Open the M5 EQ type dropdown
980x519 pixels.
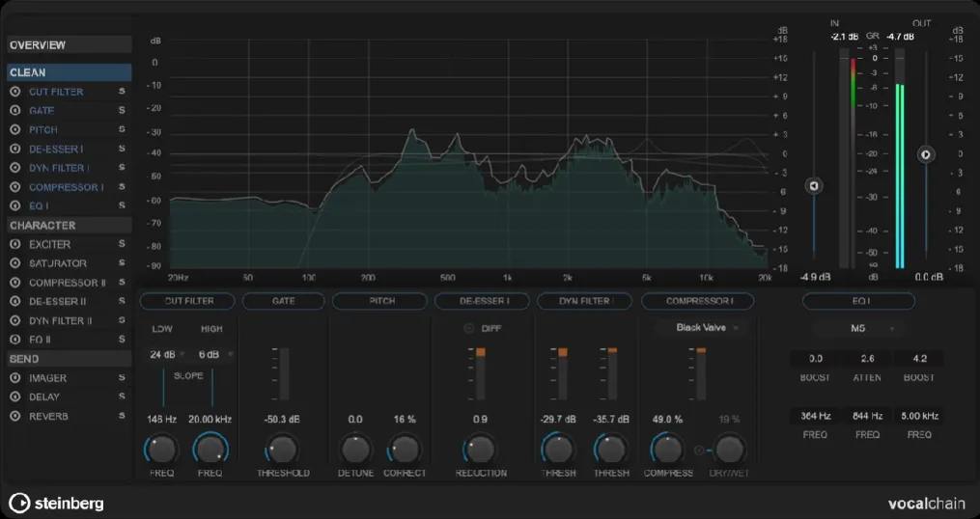point(858,329)
